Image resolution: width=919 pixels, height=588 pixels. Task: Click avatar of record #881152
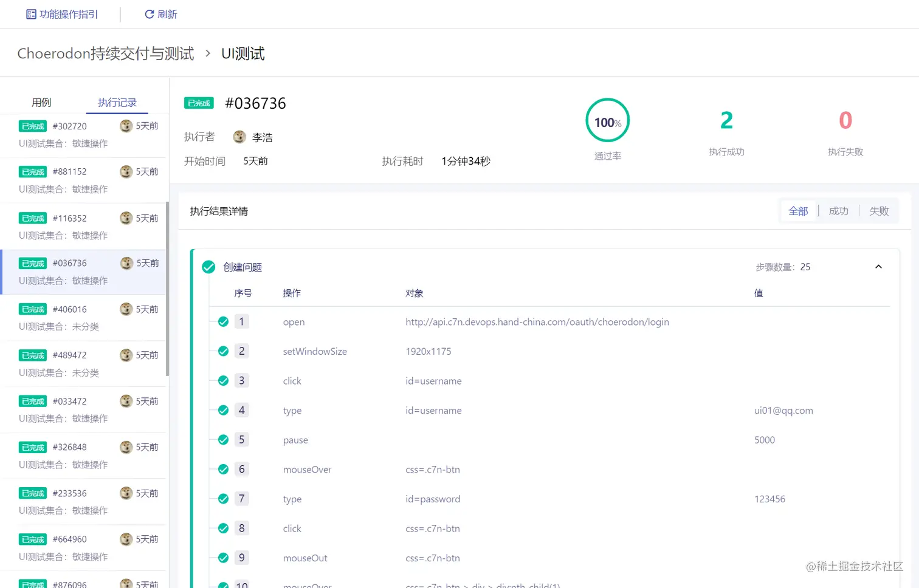pyautogui.click(x=126, y=171)
